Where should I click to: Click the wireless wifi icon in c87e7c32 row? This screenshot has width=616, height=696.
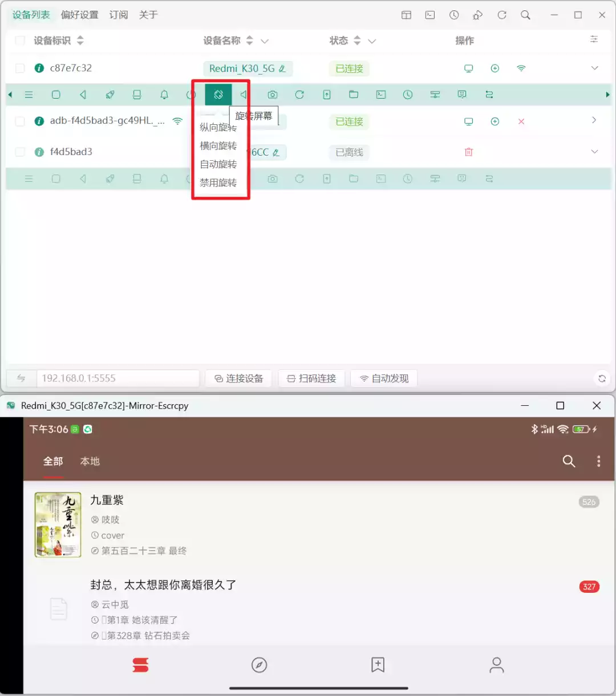(521, 68)
